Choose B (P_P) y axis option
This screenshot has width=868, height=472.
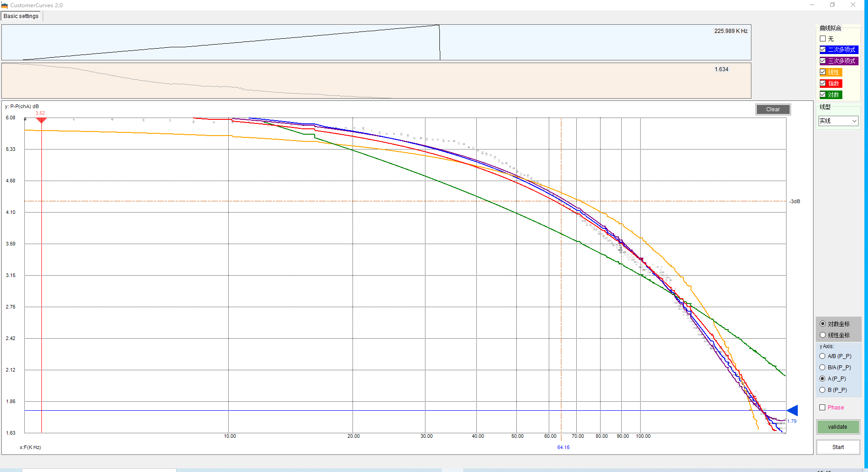tap(823, 390)
